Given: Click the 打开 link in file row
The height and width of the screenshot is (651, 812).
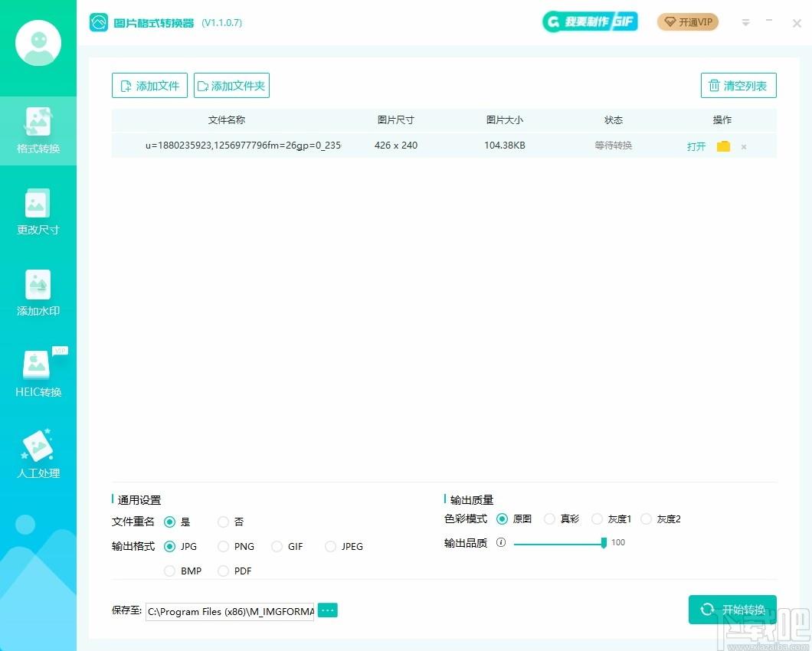Looking at the screenshot, I should point(696,146).
